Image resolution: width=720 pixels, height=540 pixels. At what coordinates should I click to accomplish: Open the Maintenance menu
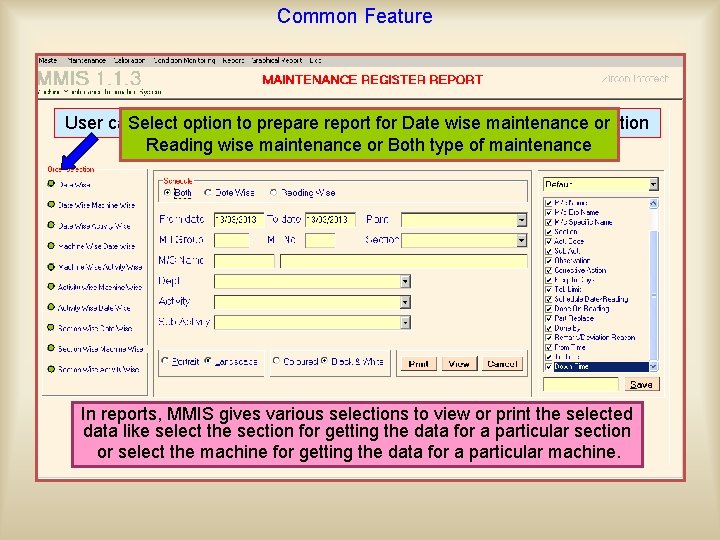coord(86,60)
